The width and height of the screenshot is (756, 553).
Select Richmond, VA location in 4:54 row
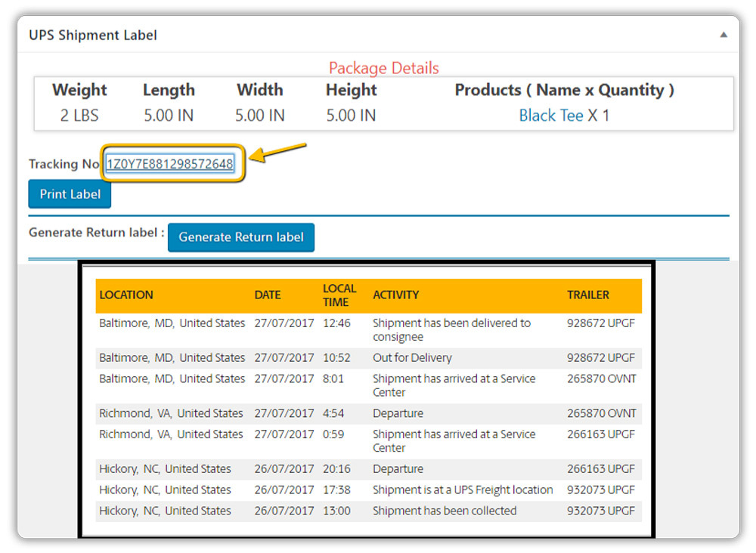click(x=171, y=413)
